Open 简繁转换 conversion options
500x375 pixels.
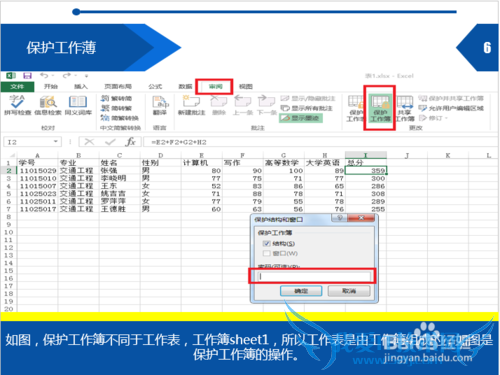[x=120, y=118]
